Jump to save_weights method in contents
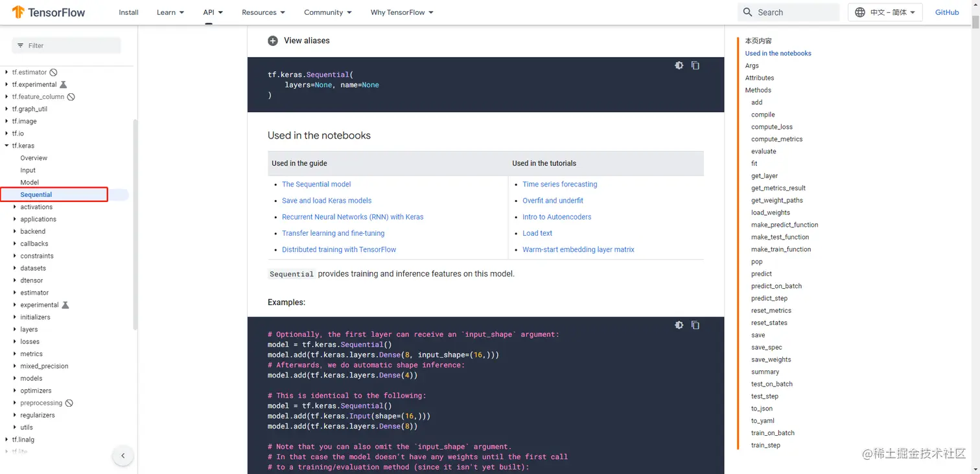This screenshot has height=474, width=980. (771, 360)
